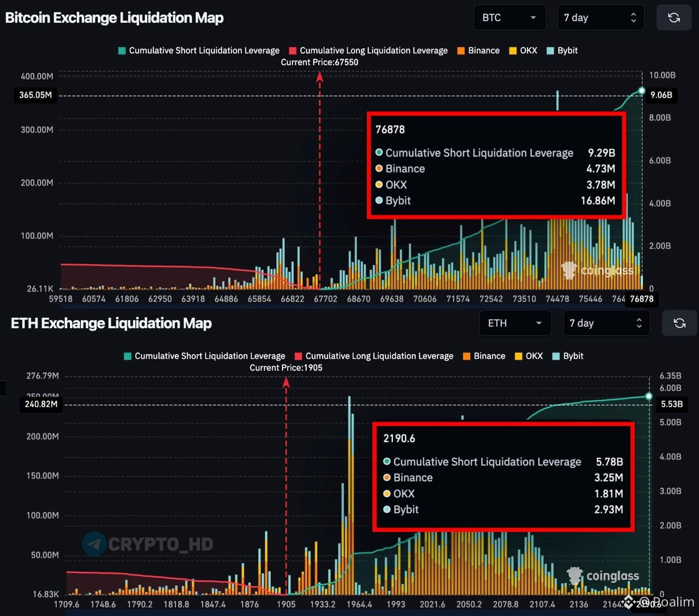Click the highlighted 76878 x-axis label
The height and width of the screenshot is (616, 699).
point(642,299)
